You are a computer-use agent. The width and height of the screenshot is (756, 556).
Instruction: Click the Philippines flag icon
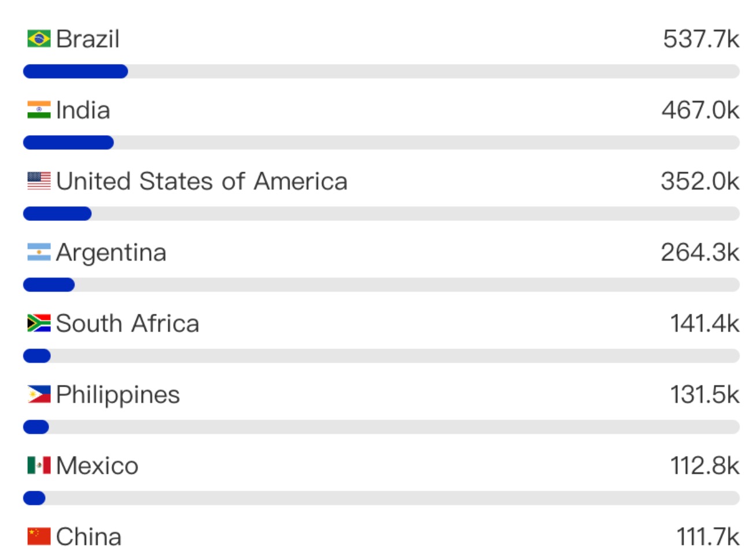39,394
